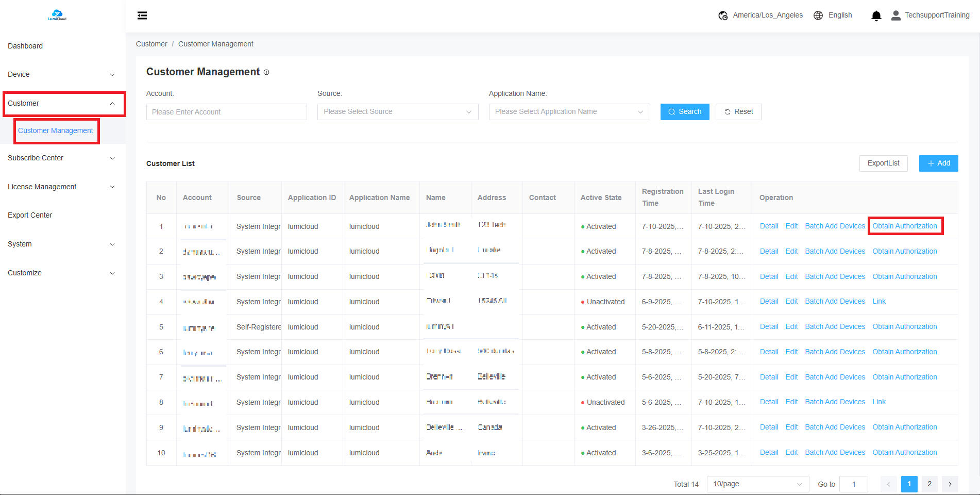Click the Search button
This screenshot has height=495, width=980.
tap(684, 112)
